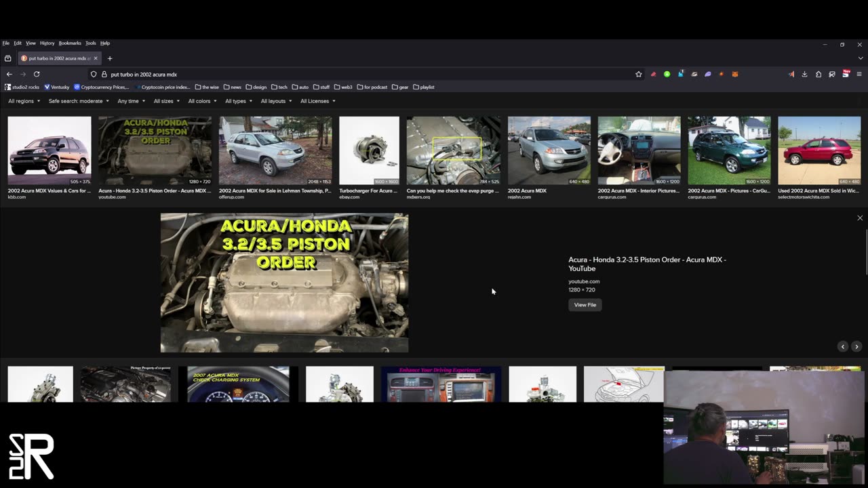Open the Tools menu

click(91, 43)
